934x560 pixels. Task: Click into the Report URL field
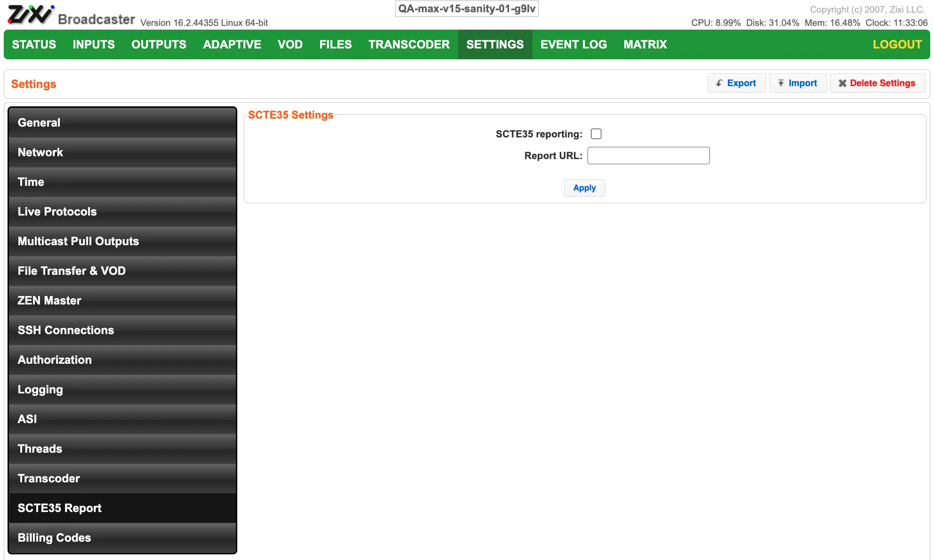[x=648, y=156]
